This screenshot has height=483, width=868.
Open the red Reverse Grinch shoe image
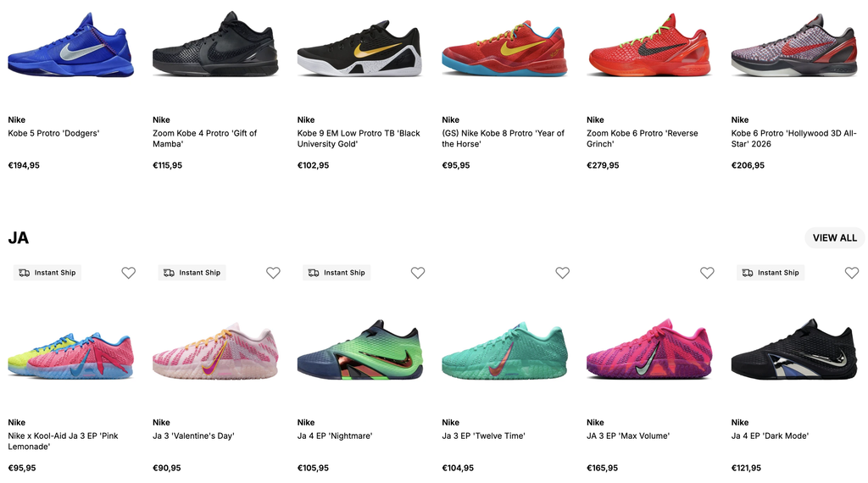tap(648, 46)
